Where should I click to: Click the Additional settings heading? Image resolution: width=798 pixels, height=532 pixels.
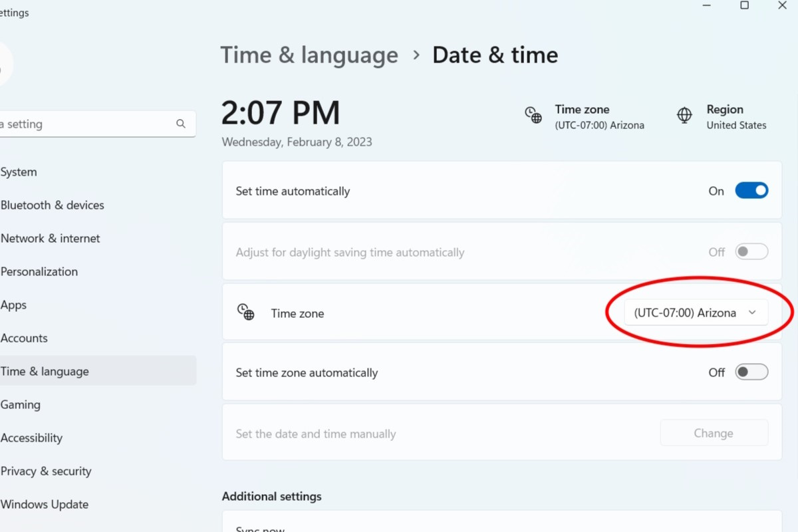point(271,496)
